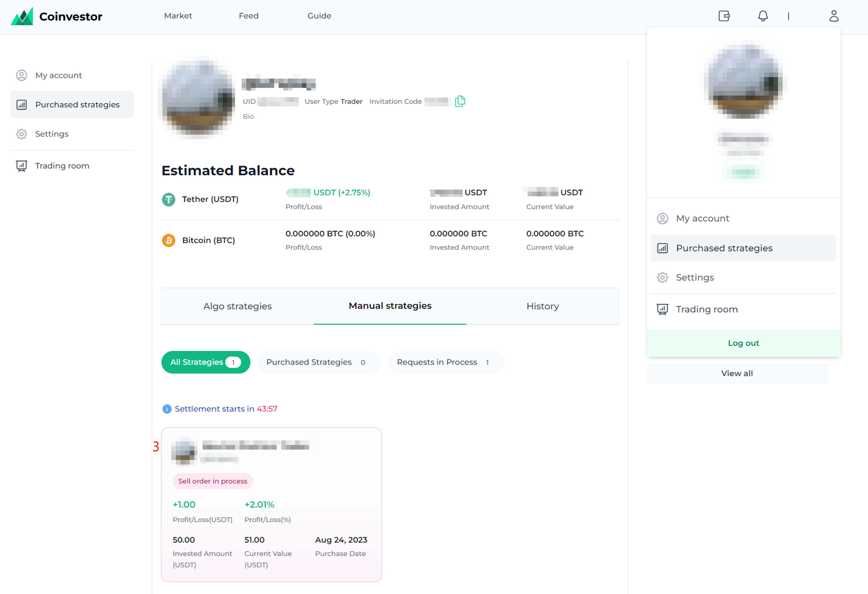Switch to the History tab
This screenshot has height=594, width=868.
543,306
